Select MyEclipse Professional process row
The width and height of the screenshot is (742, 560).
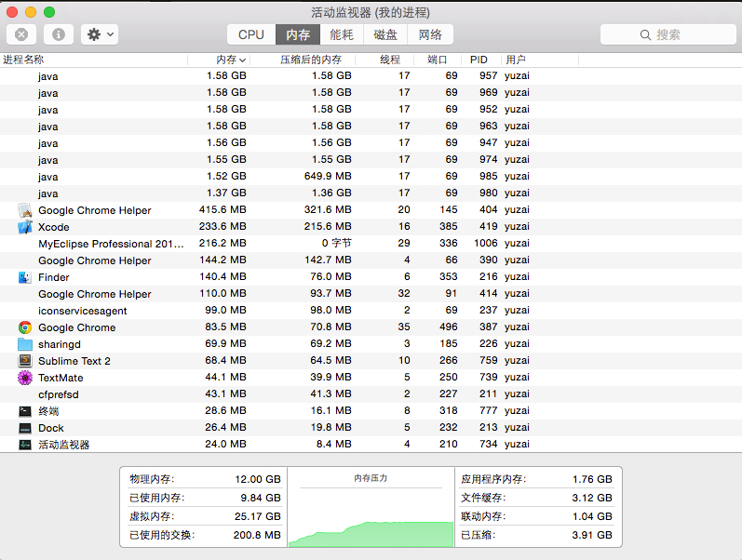[371, 243]
